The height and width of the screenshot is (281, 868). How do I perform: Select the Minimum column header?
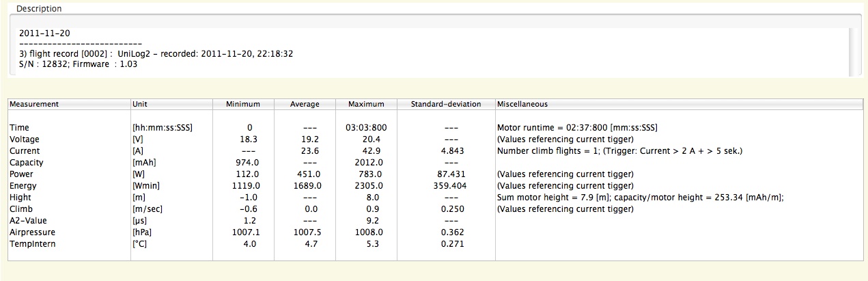coord(243,104)
